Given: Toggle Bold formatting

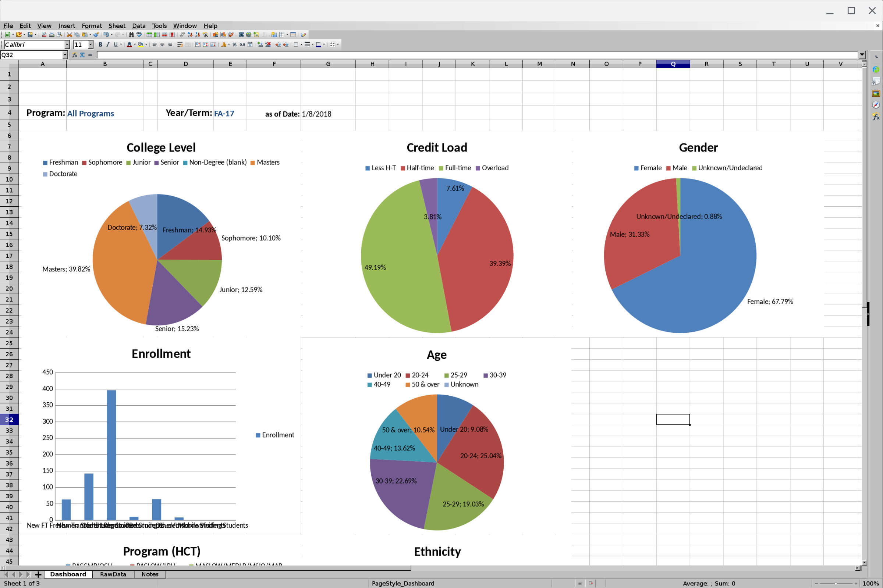Looking at the screenshot, I should pyautogui.click(x=100, y=44).
